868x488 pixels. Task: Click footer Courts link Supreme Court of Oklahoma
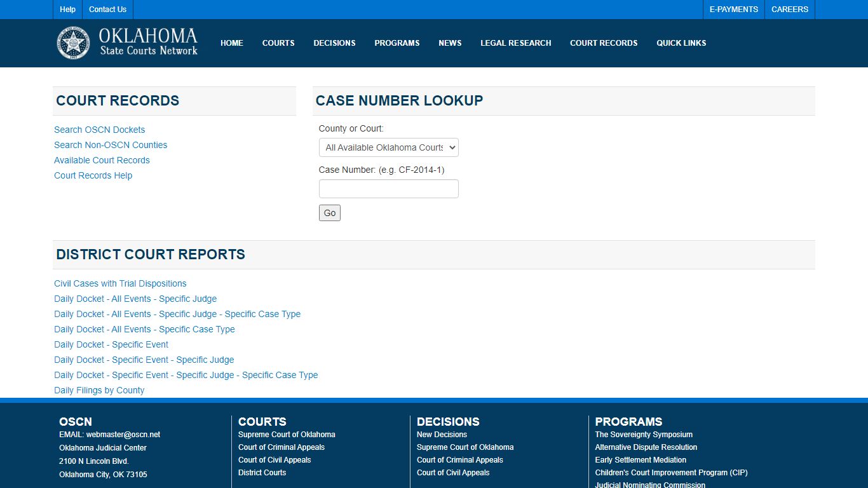click(287, 435)
